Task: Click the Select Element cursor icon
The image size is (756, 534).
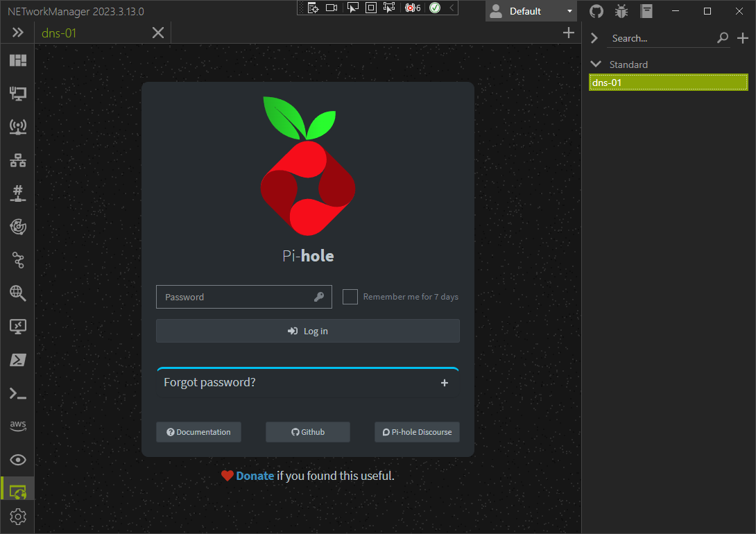Action: coord(353,8)
